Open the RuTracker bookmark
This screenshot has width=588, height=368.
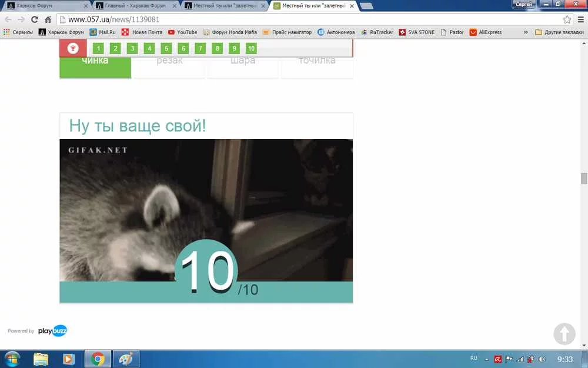tap(377, 32)
